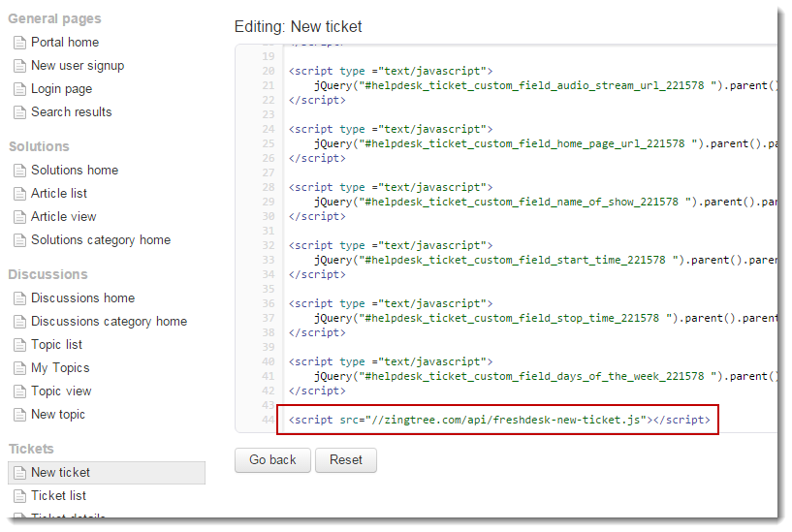Screen dimensions: 792x532
Task: Click the page icon beside Topic view
Action: click(x=19, y=391)
